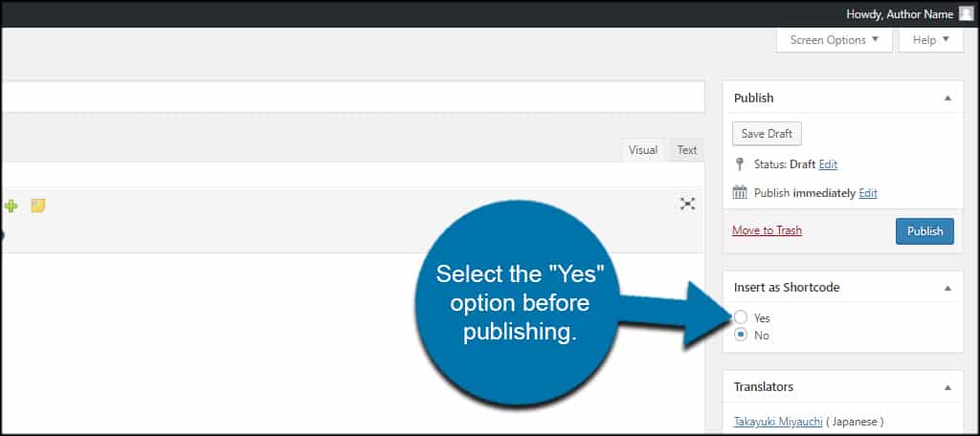Click the calendar icon beside Publish immediately
980x436 pixels.
pyautogui.click(x=740, y=192)
